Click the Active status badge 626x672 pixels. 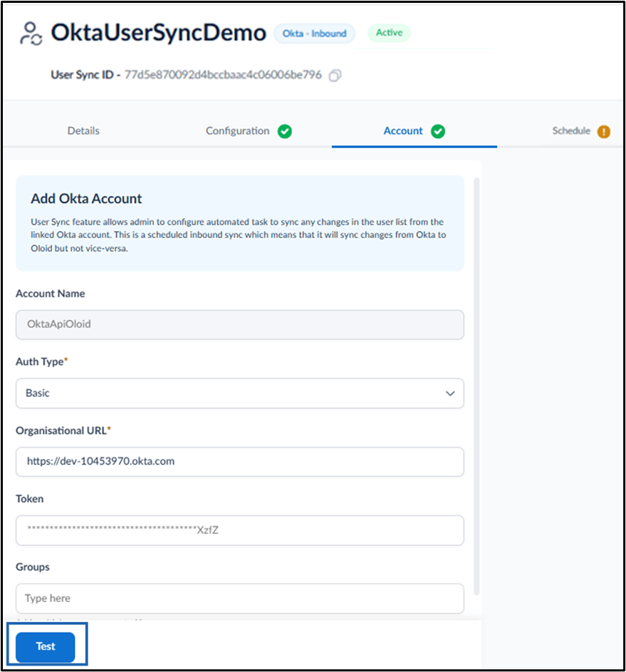(389, 33)
